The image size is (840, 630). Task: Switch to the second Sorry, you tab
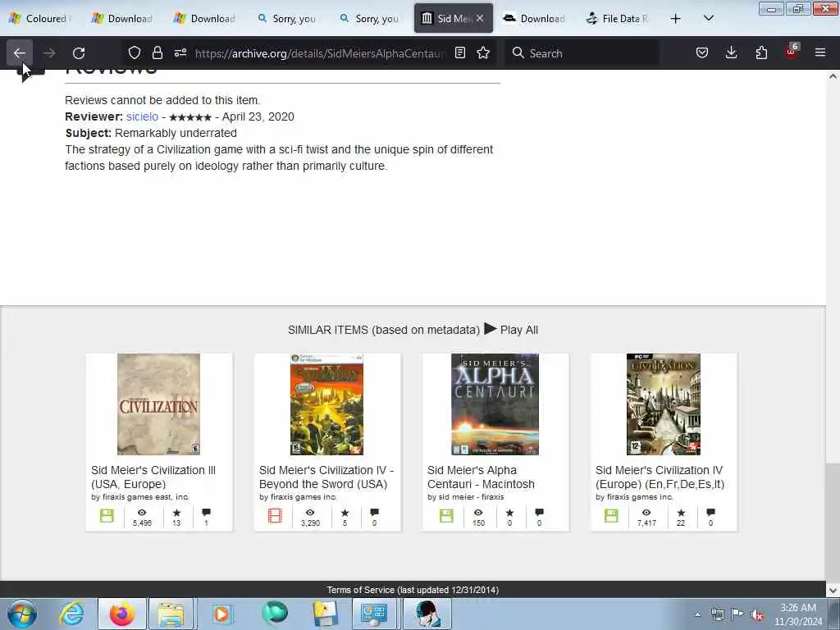click(370, 18)
